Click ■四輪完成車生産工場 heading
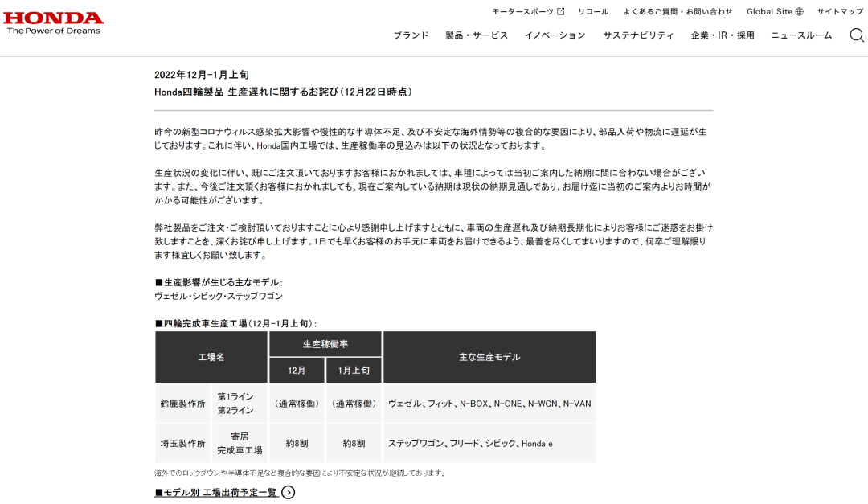The image size is (868, 504). tap(235, 323)
